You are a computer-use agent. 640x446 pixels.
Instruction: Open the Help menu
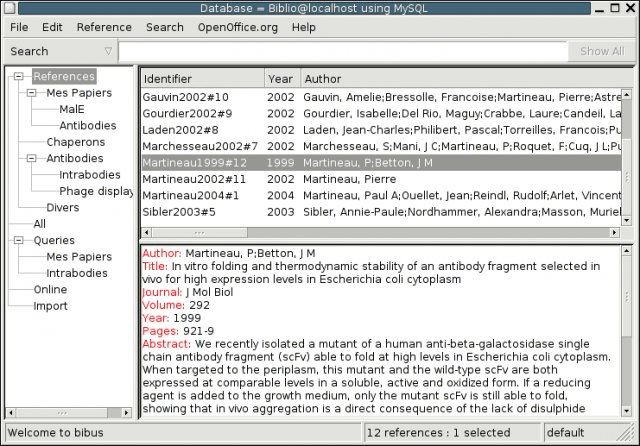point(303,27)
